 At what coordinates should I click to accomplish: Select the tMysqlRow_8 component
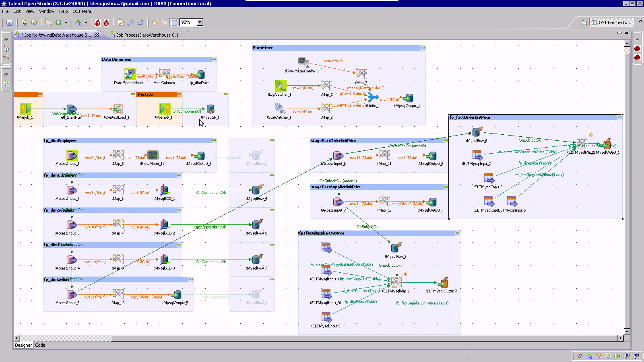(396, 248)
